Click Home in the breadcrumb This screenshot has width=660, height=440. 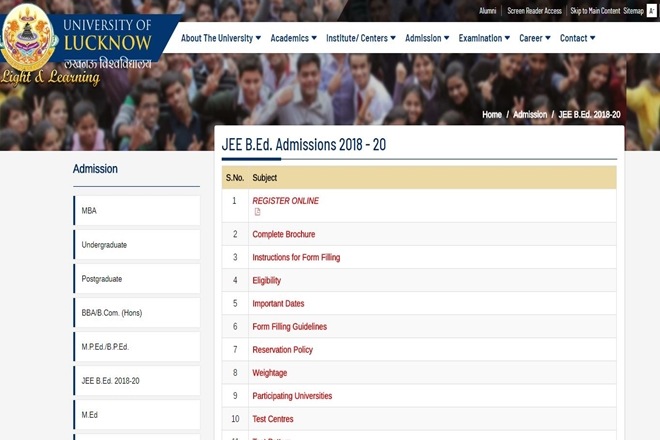click(492, 115)
